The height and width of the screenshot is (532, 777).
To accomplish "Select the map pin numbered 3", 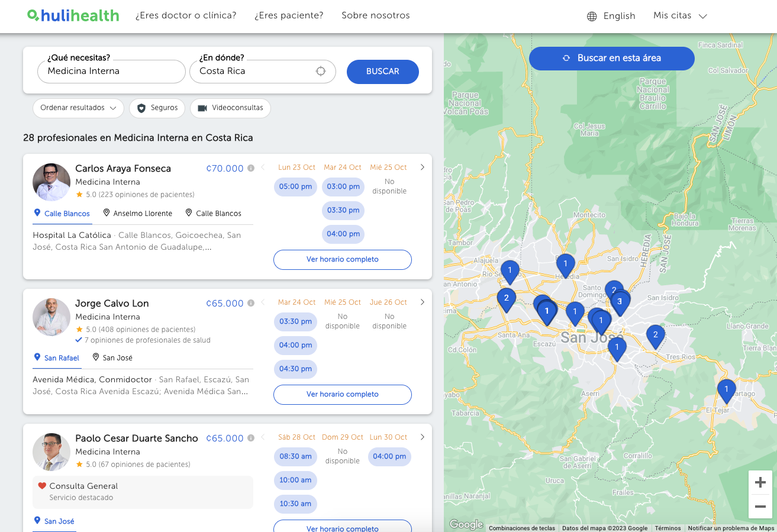I will click(x=620, y=303).
